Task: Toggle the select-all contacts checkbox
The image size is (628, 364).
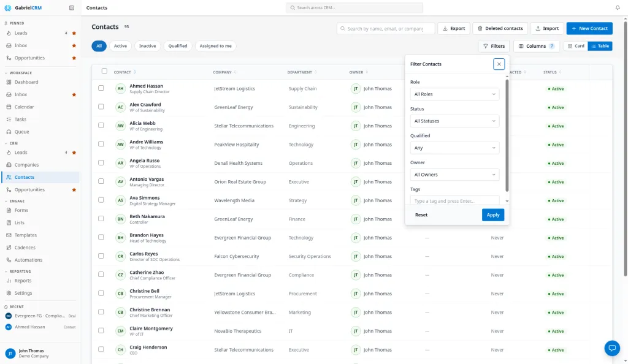Action: tap(104, 71)
